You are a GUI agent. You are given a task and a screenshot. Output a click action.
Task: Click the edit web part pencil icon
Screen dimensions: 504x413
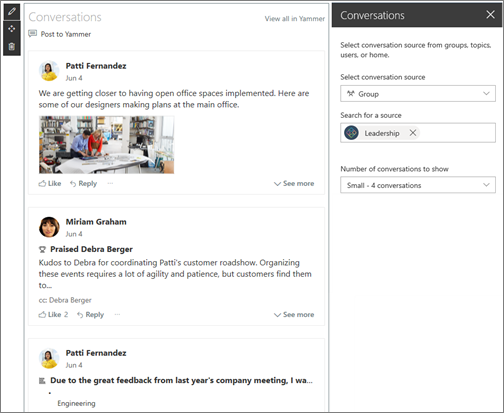pyautogui.click(x=12, y=12)
